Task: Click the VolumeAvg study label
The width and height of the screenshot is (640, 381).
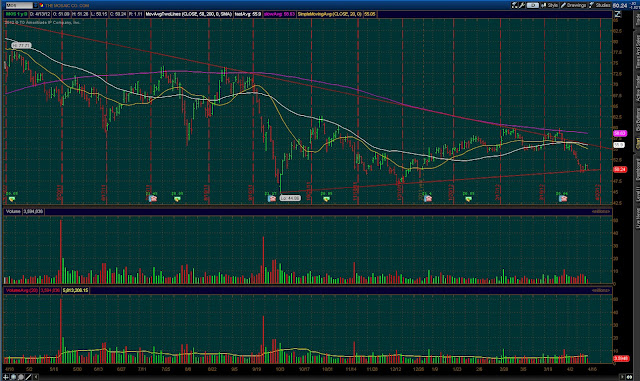Action: pyautogui.click(x=22, y=290)
